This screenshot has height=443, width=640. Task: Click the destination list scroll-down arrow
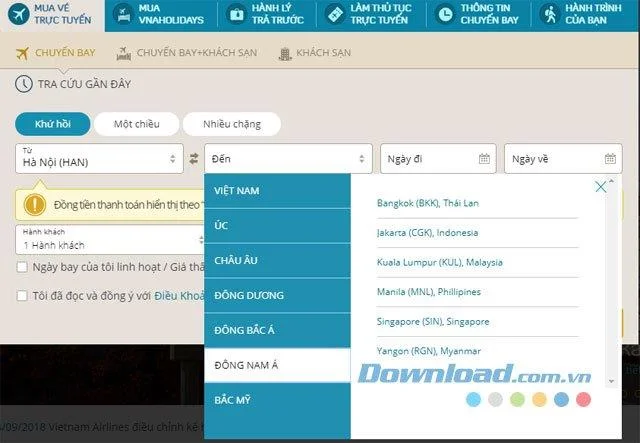coord(611,381)
